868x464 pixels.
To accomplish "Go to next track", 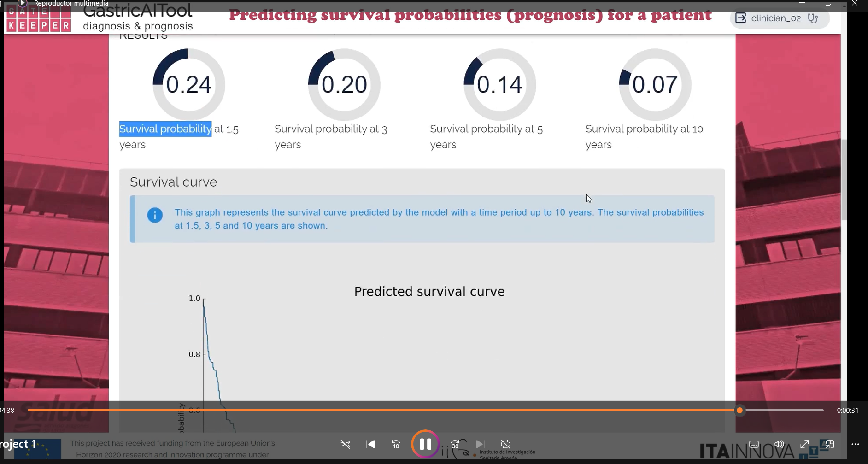I will 480,444.
